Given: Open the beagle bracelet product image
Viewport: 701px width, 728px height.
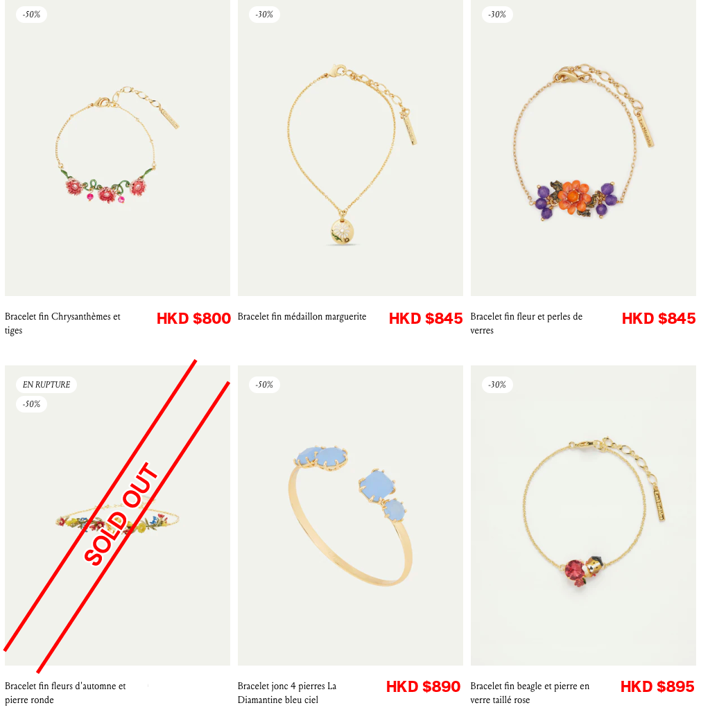Looking at the screenshot, I should (583, 515).
